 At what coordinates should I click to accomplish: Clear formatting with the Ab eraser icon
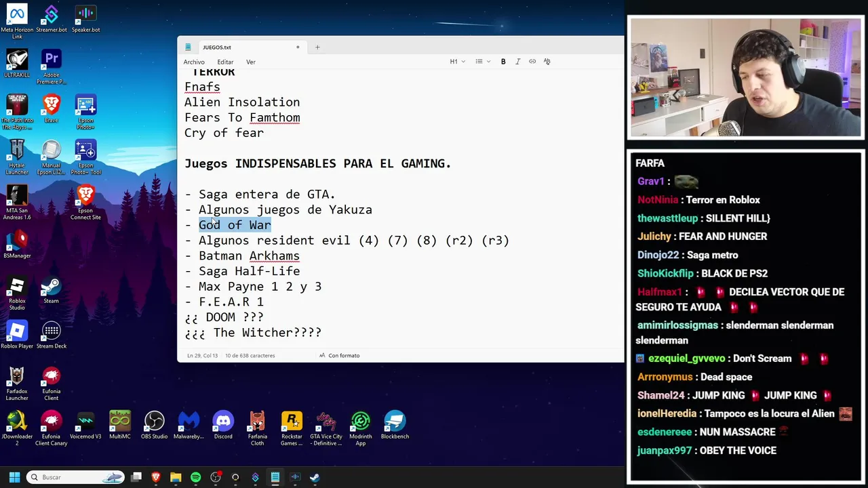tap(547, 62)
